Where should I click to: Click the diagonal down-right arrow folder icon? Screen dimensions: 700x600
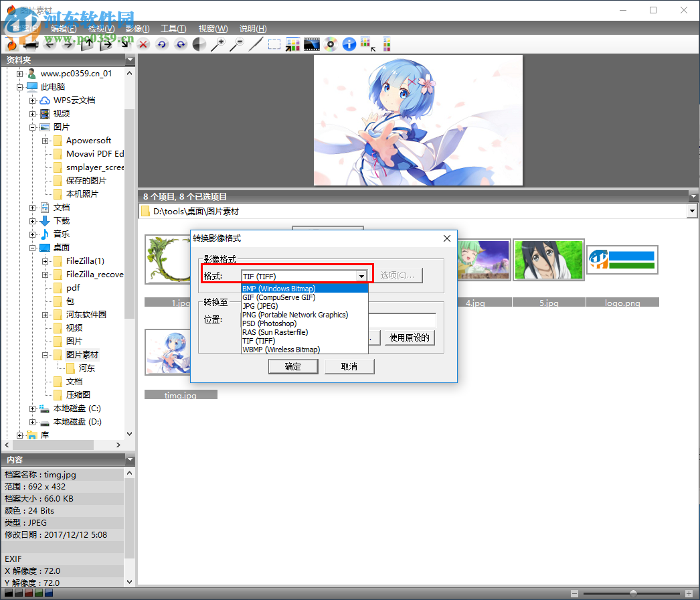pos(125,44)
